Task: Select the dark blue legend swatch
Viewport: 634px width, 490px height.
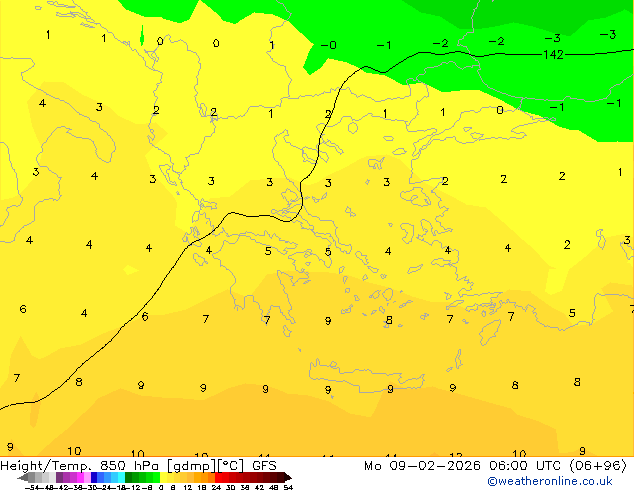Action: (94, 477)
